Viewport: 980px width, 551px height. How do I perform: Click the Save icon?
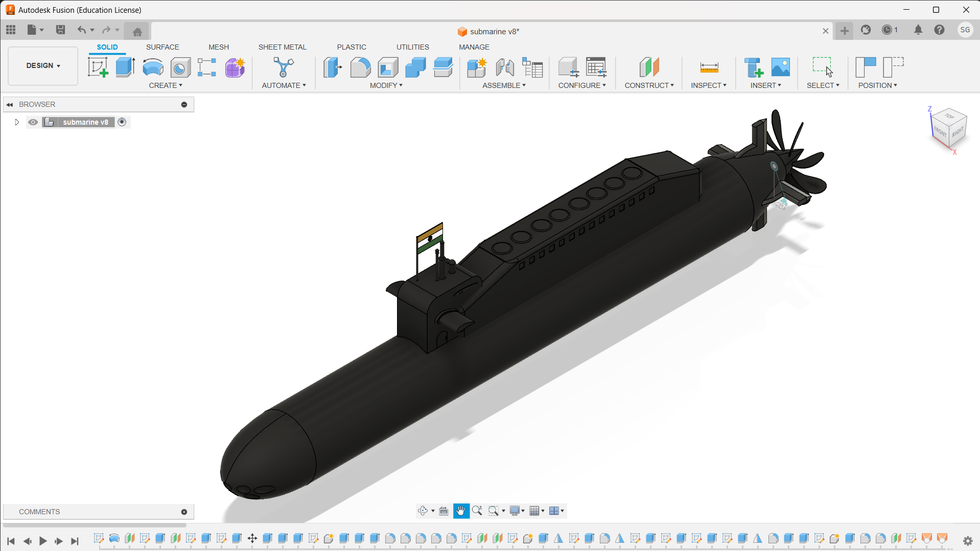click(60, 30)
